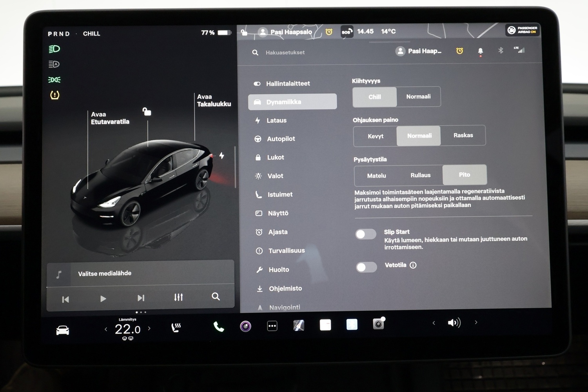Screen dimensions: 588x392
Task: Open the more apps dots icon
Action: point(272,326)
